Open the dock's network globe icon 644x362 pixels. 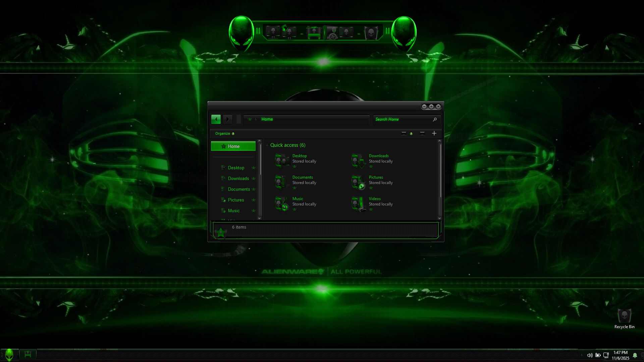288,32
